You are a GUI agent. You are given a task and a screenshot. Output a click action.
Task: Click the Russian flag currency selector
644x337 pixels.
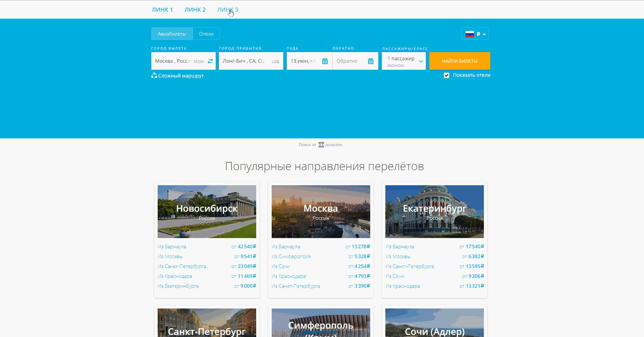point(475,34)
